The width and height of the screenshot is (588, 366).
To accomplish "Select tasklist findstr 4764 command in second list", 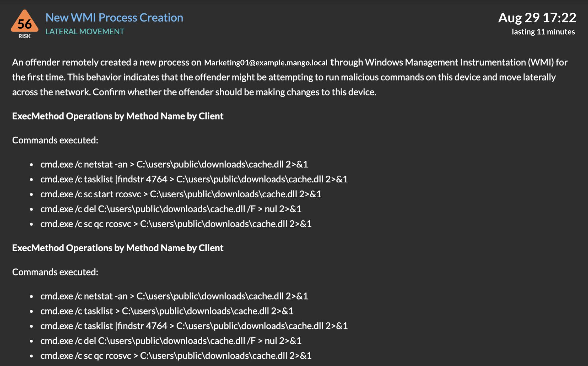I will coord(194,326).
